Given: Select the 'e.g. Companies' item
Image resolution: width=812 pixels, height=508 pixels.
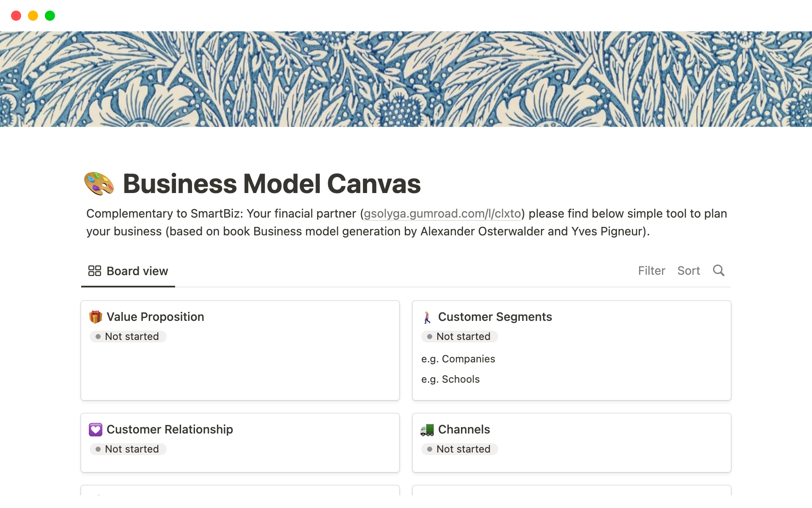Looking at the screenshot, I should click(458, 359).
